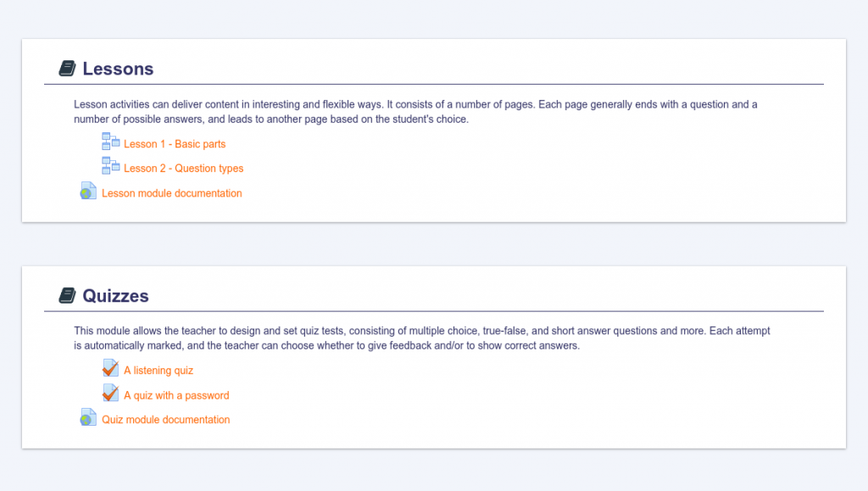The image size is (868, 491).
Task: Click the Quizzes section description paragraph
Action: point(421,338)
